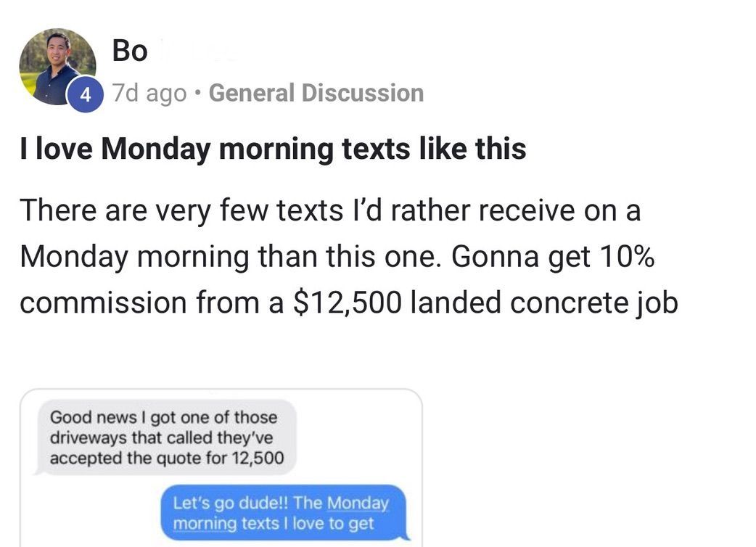Viewport: 756px width, 547px height.
Task: Open the author name Bo
Action: pos(130,51)
